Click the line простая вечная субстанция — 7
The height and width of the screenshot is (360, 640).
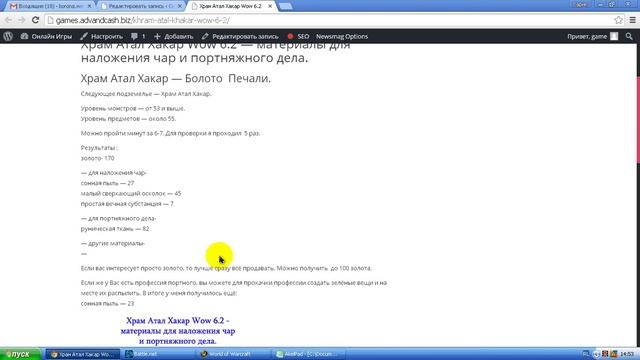click(127, 203)
